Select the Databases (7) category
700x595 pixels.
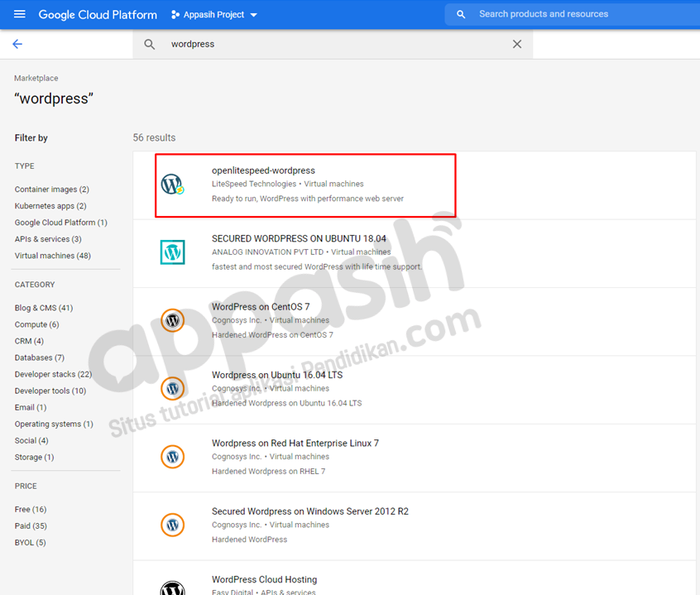39,357
